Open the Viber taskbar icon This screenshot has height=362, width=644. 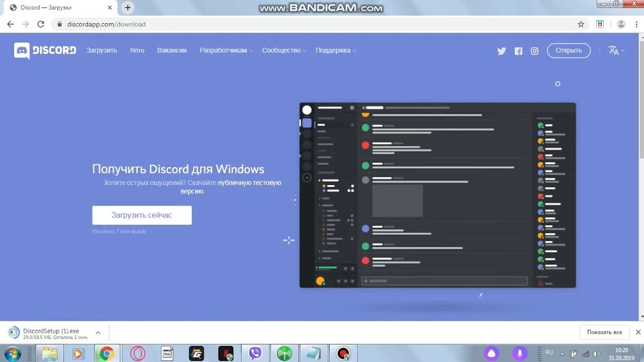pyautogui.click(x=256, y=353)
